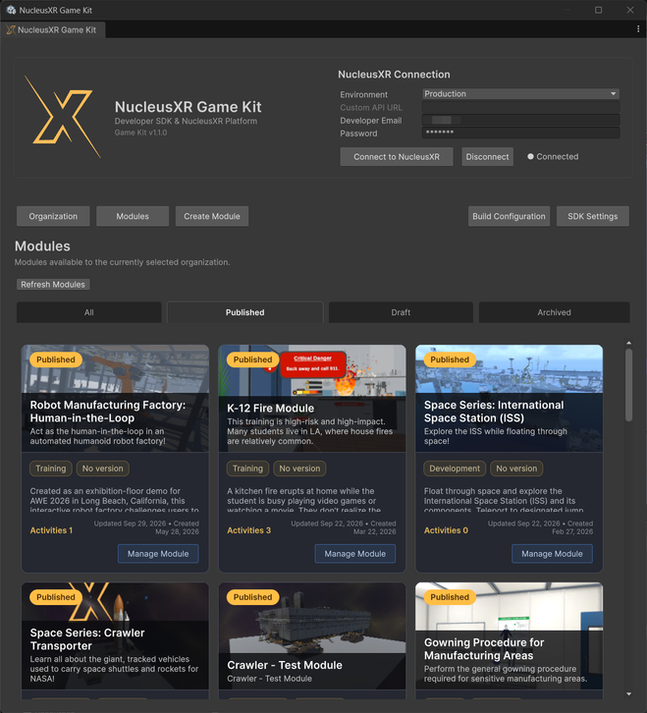647x713 pixels.
Task: Click No version tag on ISS card
Action: click(x=517, y=468)
